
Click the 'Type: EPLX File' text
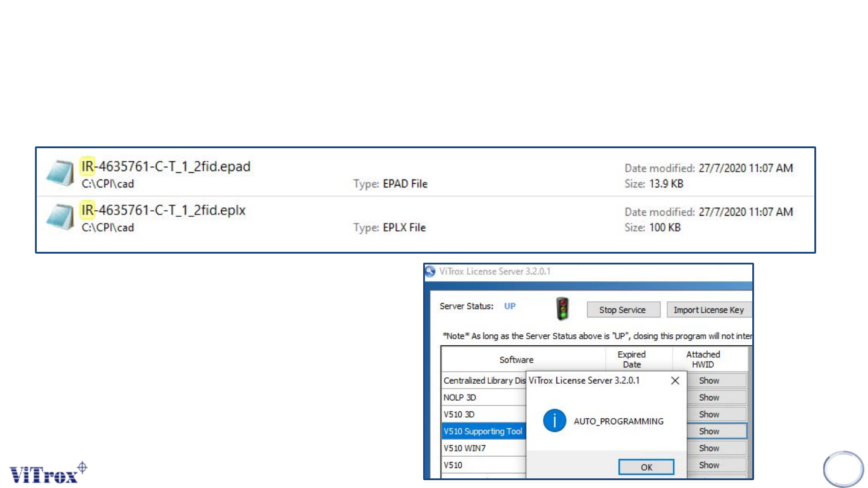pyautogui.click(x=389, y=228)
